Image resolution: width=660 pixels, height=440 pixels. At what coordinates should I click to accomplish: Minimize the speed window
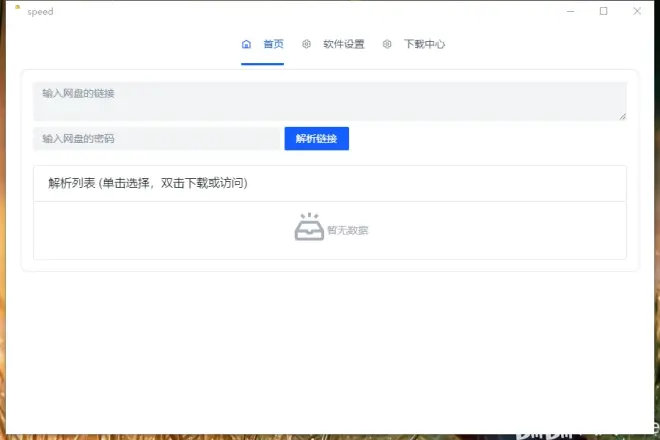(569, 12)
